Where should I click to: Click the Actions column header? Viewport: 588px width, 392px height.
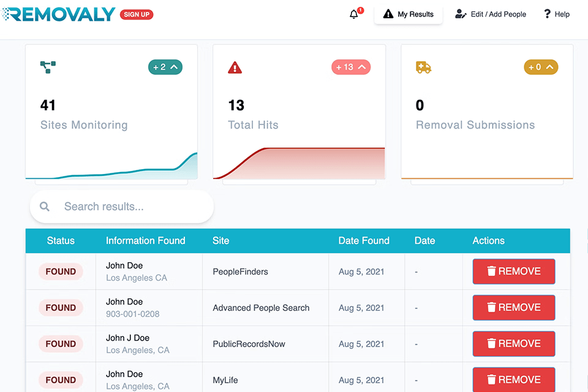488,241
